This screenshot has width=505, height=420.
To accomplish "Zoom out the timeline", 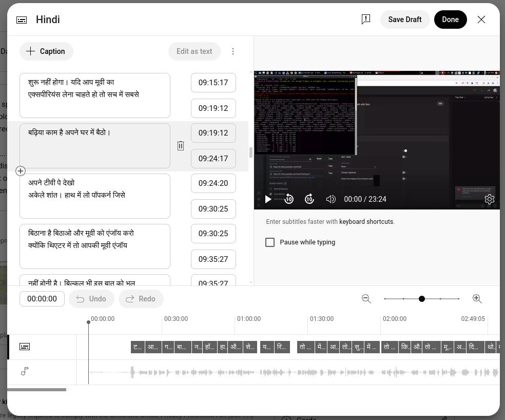I will point(366,299).
